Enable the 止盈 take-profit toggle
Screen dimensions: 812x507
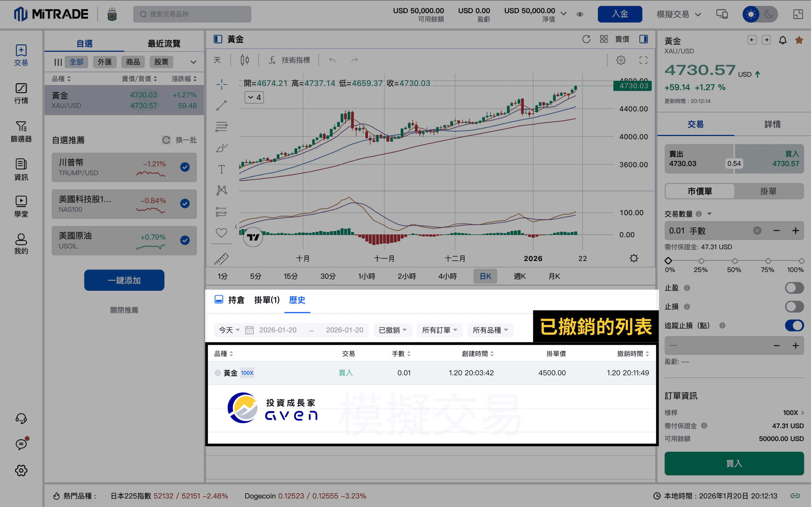click(794, 288)
